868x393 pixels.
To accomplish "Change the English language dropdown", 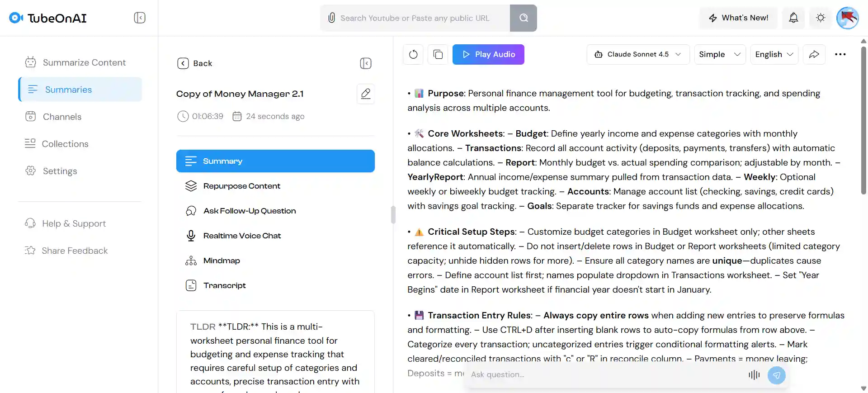I will (x=774, y=54).
